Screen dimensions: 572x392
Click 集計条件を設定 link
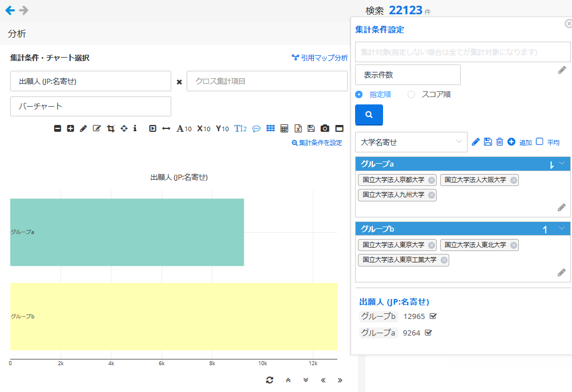[317, 143]
